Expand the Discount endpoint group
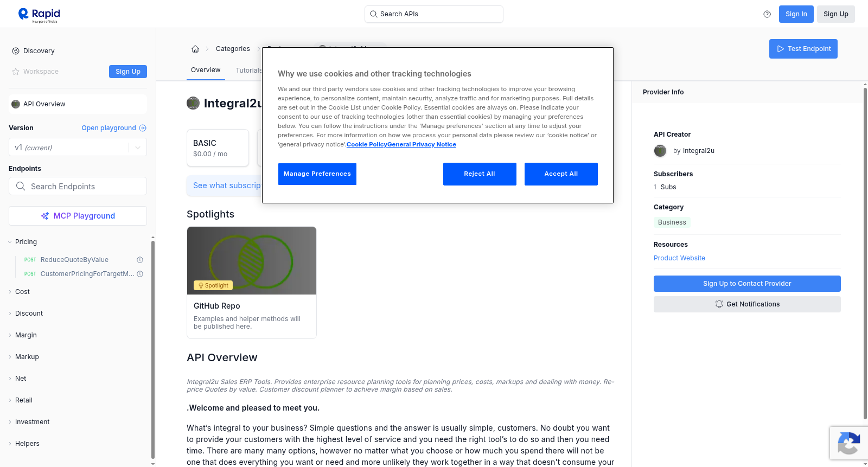868x467 pixels. 10,314
